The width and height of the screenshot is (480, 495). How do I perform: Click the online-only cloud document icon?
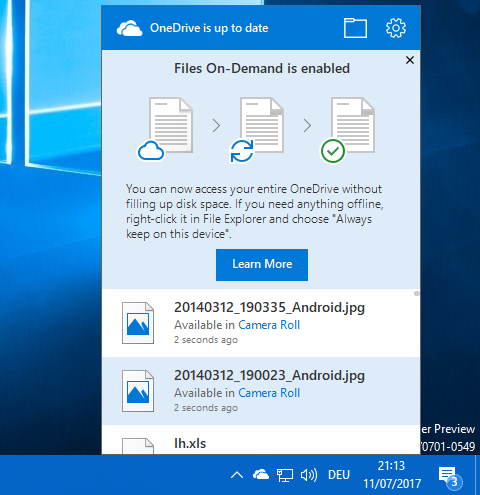(x=166, y=129)
